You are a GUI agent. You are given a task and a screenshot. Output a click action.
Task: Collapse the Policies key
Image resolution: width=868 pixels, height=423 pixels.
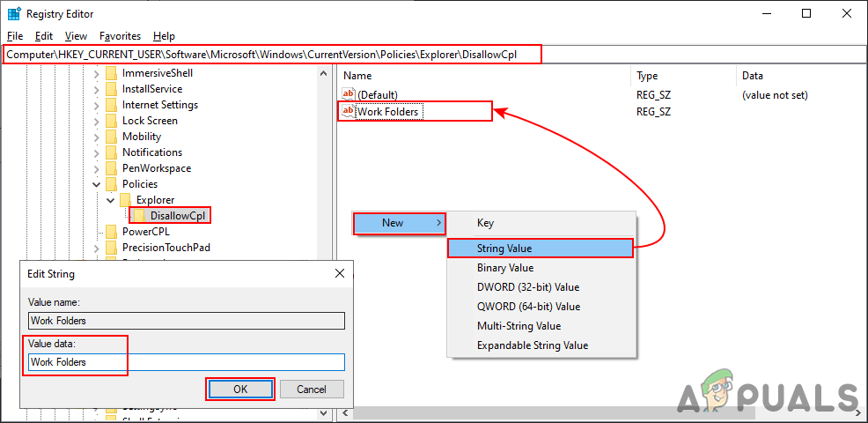(97, 184)
